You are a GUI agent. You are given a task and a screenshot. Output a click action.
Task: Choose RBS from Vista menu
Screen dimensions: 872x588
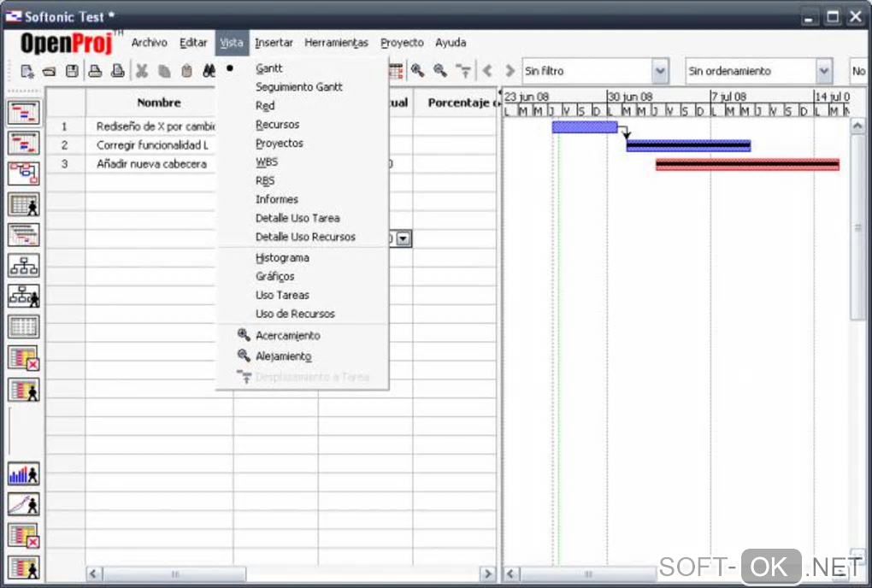(x=302, y=180)
